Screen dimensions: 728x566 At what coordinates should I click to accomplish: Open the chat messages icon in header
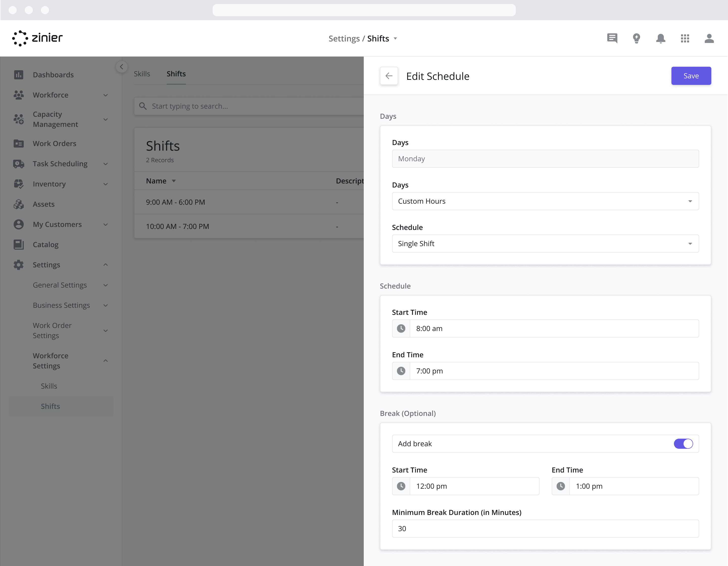pyautogui.click(x=612, y=38)
